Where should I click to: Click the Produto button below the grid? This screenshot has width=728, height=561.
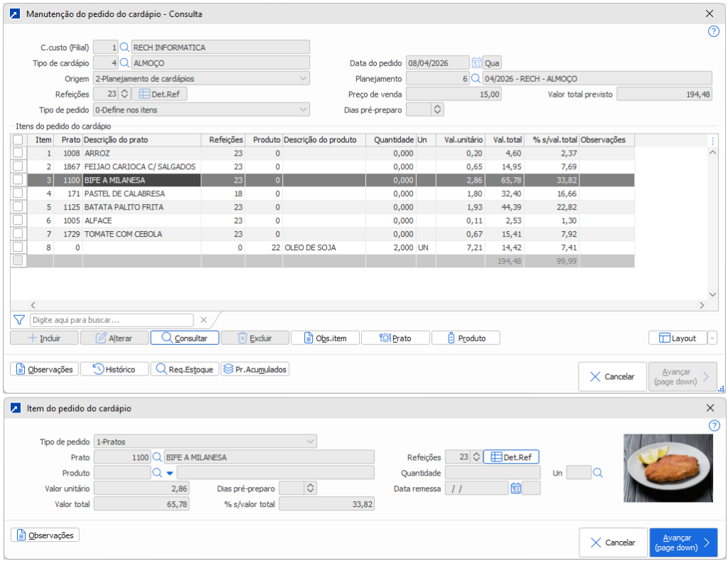tap(466, 338)
